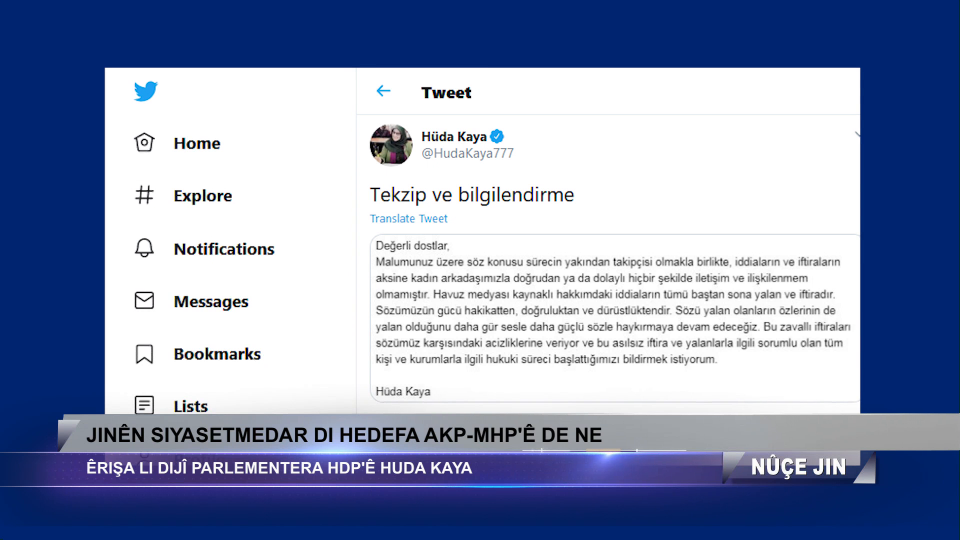Viewport: 960px width, 540px height.
Task: Click the Home house icon
Action: [x=144, y=143]
